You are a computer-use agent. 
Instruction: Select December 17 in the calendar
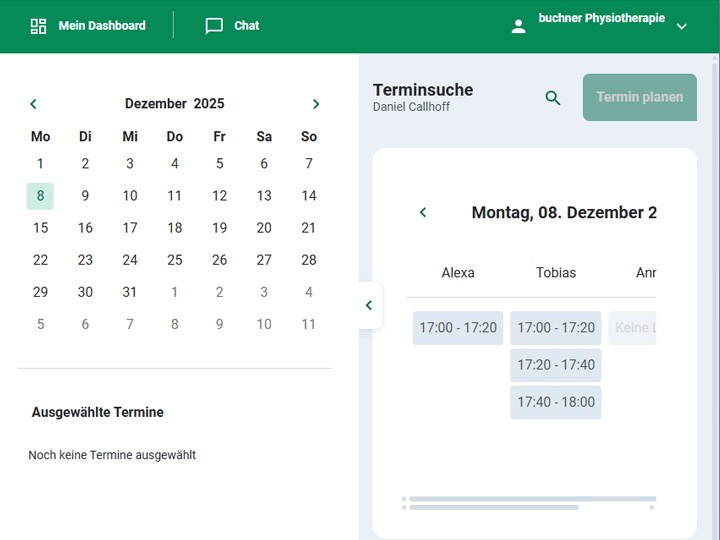coord(130,227)
